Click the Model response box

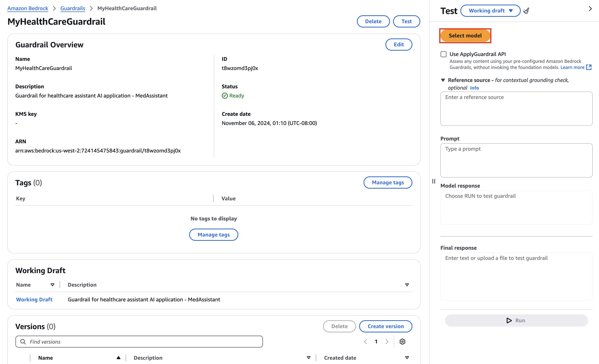pyautogui.click(x=516, y=207)
